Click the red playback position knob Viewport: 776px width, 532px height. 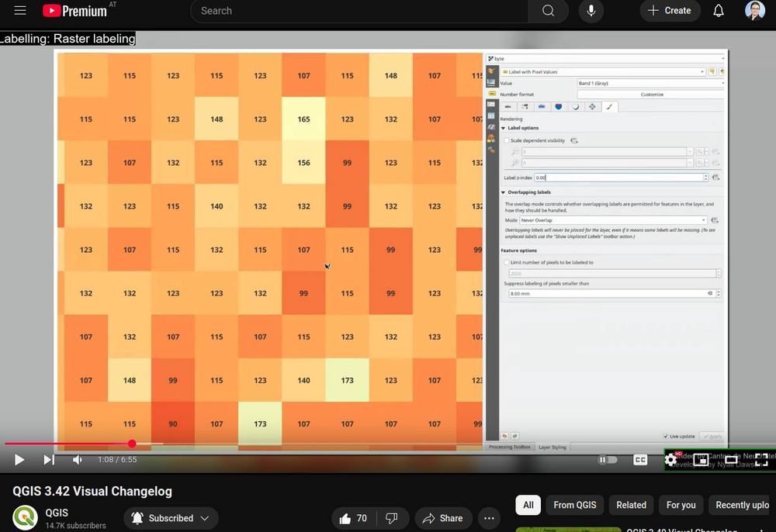pos(132,444)
